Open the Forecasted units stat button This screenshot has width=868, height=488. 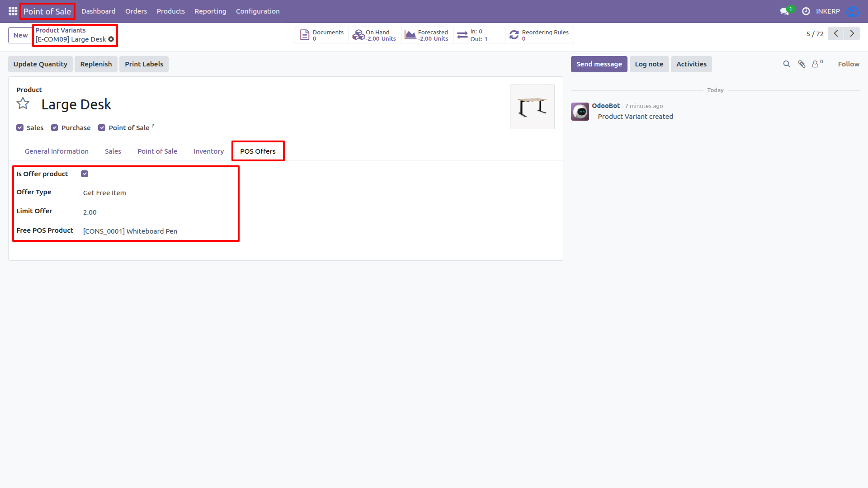[x=427, y=35]
